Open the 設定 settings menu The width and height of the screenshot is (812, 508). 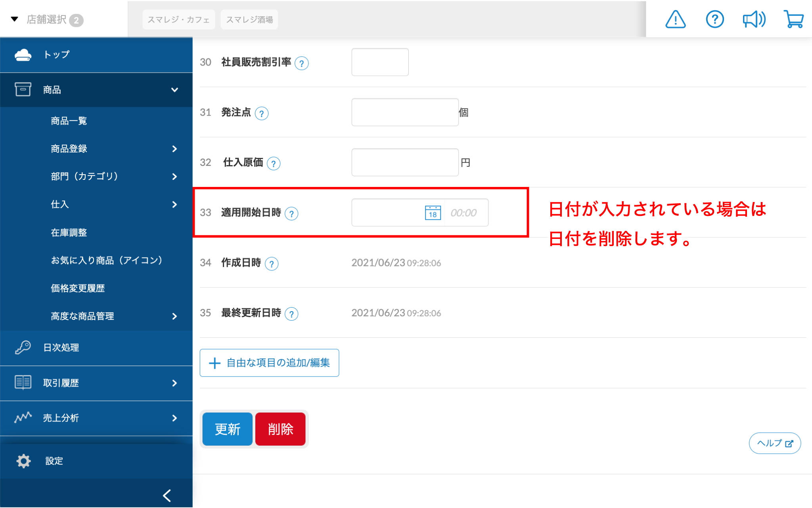[54, 461]
